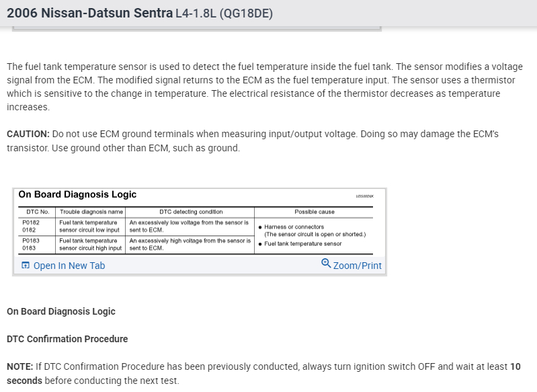Click 'Fuel tank temperature sensor' possible cause bullet
This screenshot has width=537, height=392.
[x=302, y=244]
